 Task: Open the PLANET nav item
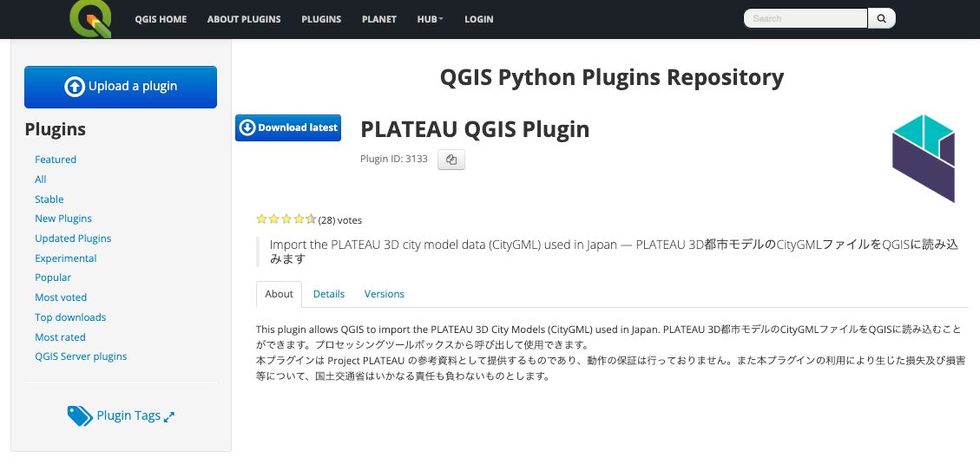[378, 19]
